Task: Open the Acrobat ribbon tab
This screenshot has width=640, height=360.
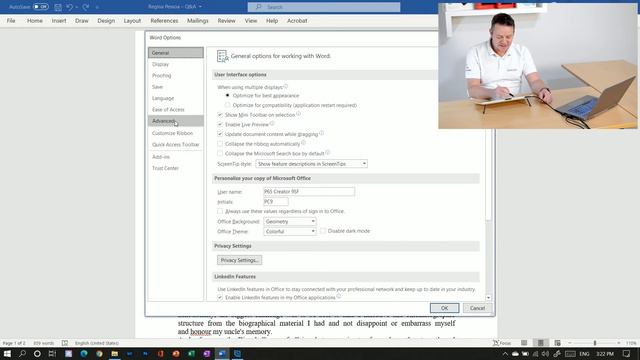Action: (297, 20)
